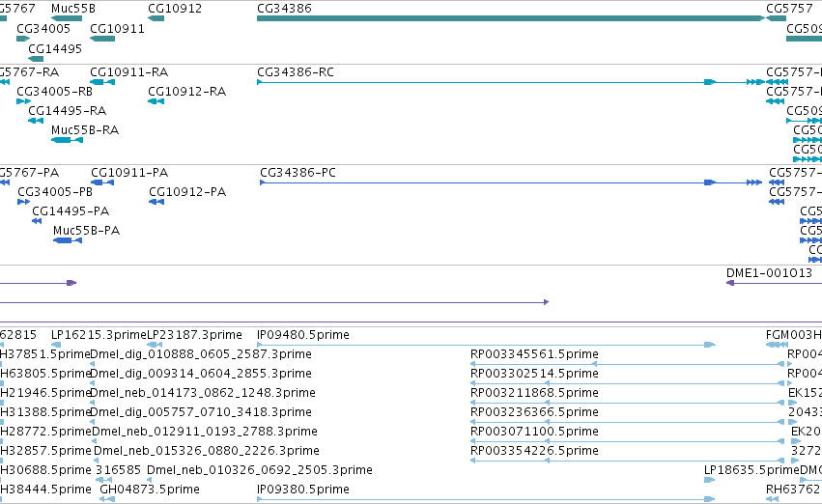Click the Muc55B gene label
Screen dimensions: 822x504
73,9
